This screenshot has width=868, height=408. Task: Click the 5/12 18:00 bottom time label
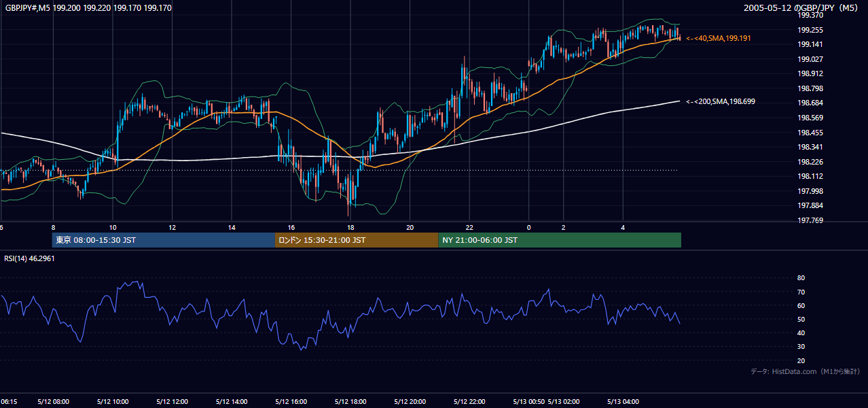[x=350, y=401]
